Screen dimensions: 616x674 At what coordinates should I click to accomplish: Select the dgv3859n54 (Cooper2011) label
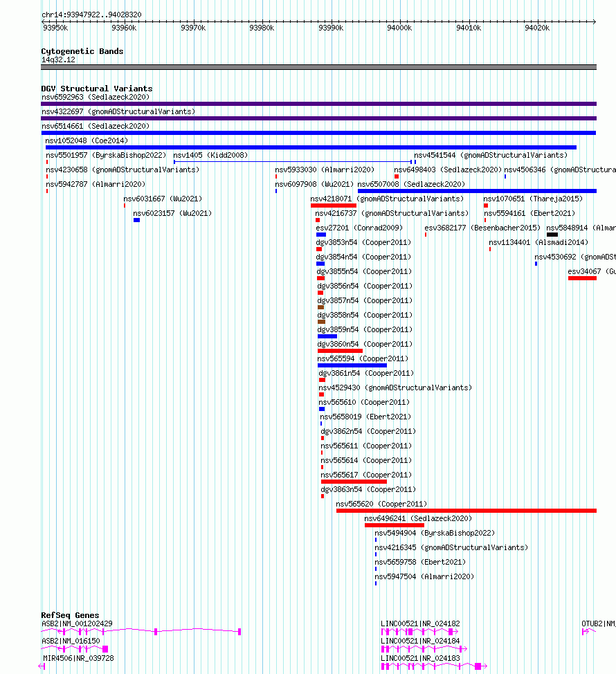coord(365,329)
